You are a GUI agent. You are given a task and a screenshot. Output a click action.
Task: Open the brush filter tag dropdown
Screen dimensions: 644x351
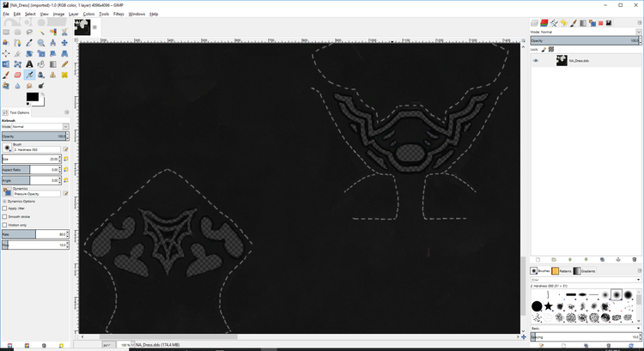(x=638, y=280)
